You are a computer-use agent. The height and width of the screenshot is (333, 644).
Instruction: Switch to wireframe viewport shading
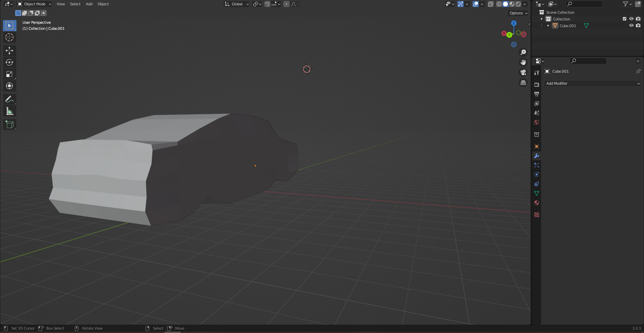tap(499, 4)
